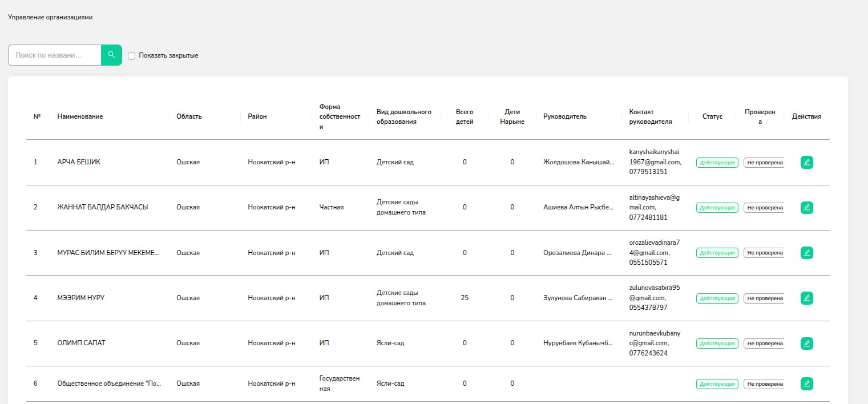The width and height of the screenshot is (868, 404).
Task: Click Не проверена badge for МЭЭРИМ НУРУ
Action: [x=764, y=298]
